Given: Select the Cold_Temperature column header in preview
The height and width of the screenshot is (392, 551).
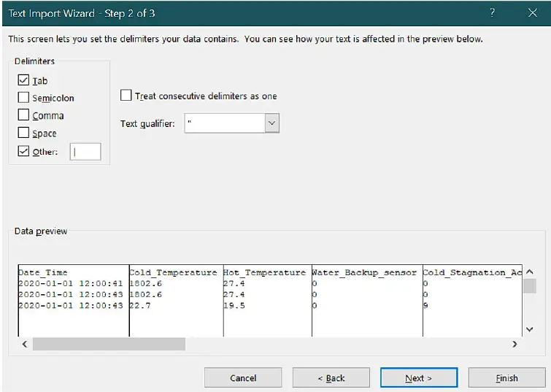Looking at the screenshot, I should pos(173,272).
